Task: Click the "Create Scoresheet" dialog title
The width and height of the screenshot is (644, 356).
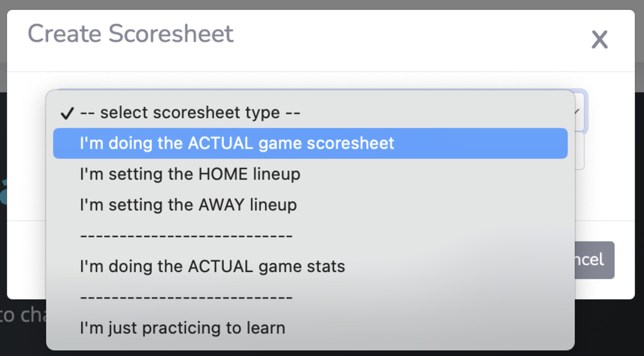Action: point(130,34)
